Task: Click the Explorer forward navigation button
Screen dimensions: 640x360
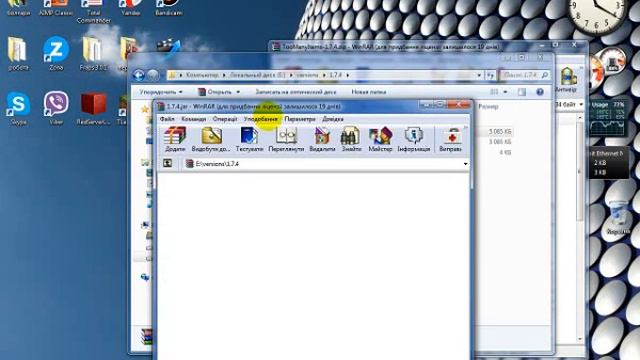Action: [153, 75]
